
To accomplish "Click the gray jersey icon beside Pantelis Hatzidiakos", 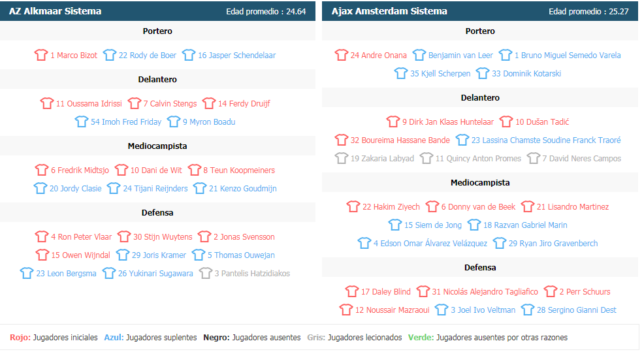I will pyautogui.click(x=205, y=273).
